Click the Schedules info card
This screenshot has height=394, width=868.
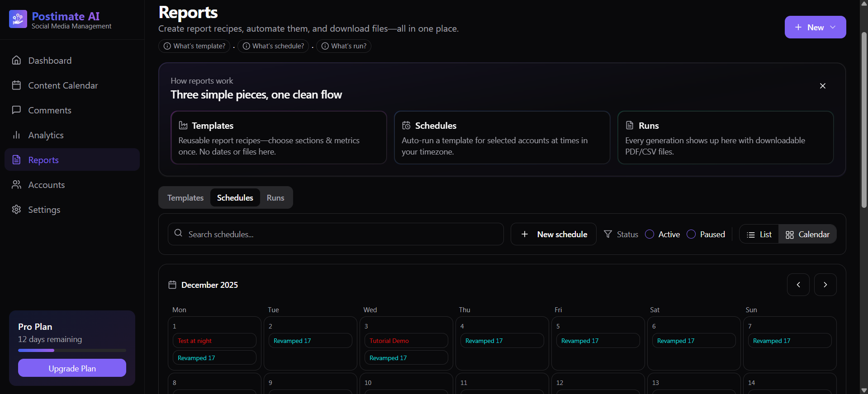pyautogui.click(x=502, y=137)
